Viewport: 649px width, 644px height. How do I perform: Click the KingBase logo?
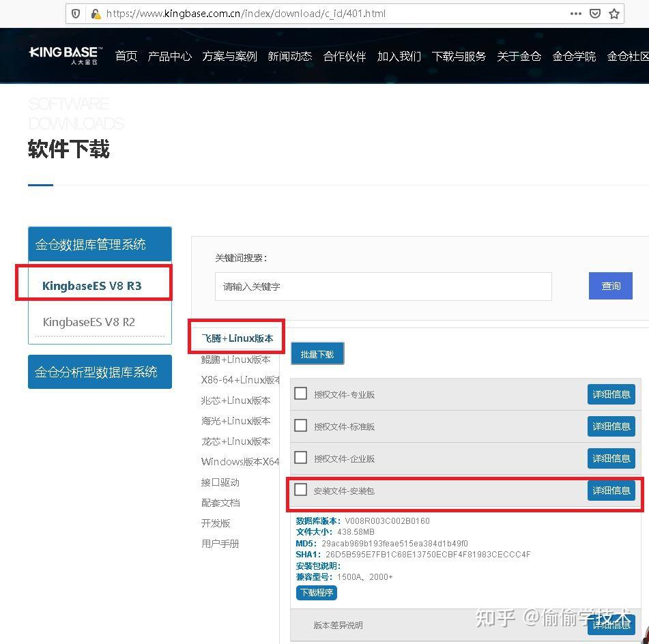(66, 55)
